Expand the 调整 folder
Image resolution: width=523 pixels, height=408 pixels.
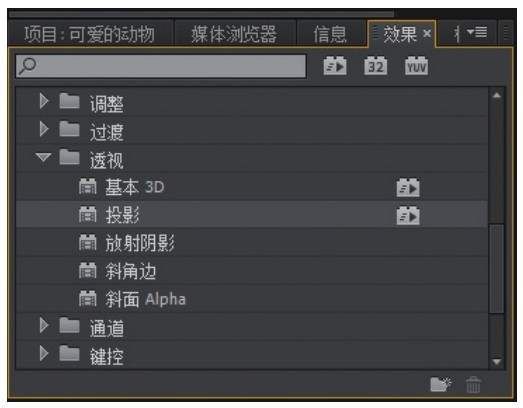pyautogui.click(x=44, y=101)
